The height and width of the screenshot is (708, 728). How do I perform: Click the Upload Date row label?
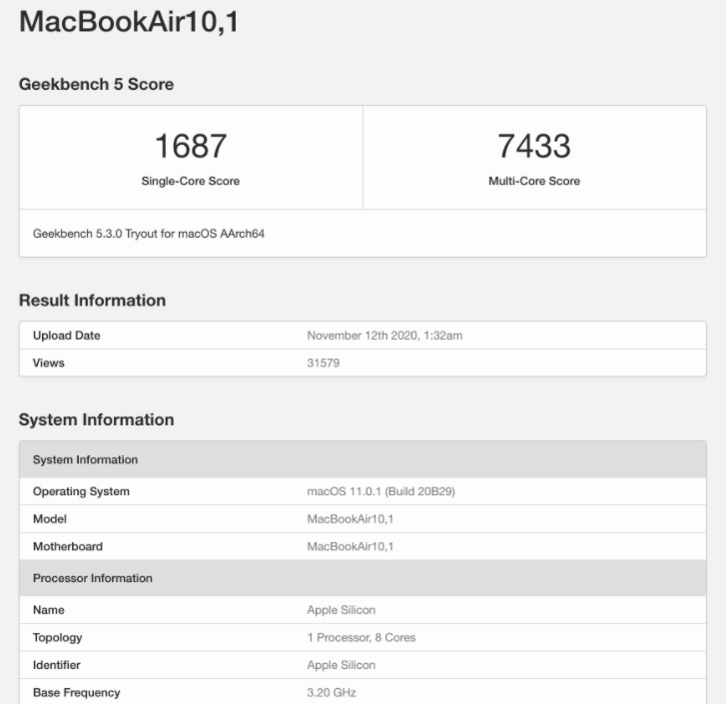pos(66,336)
